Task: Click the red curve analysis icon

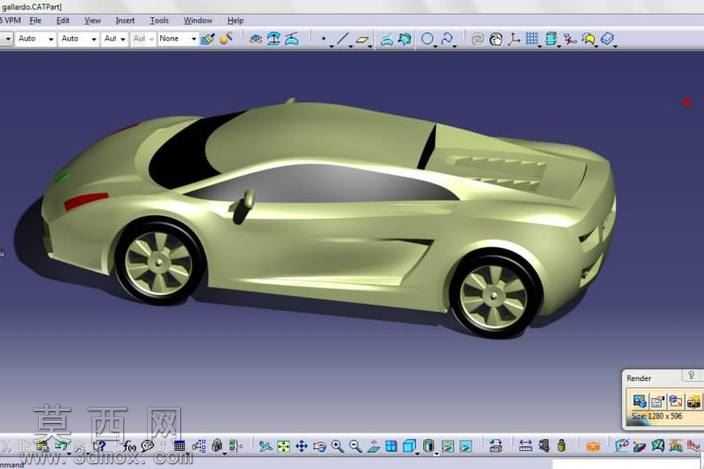Action: [570, 39]
